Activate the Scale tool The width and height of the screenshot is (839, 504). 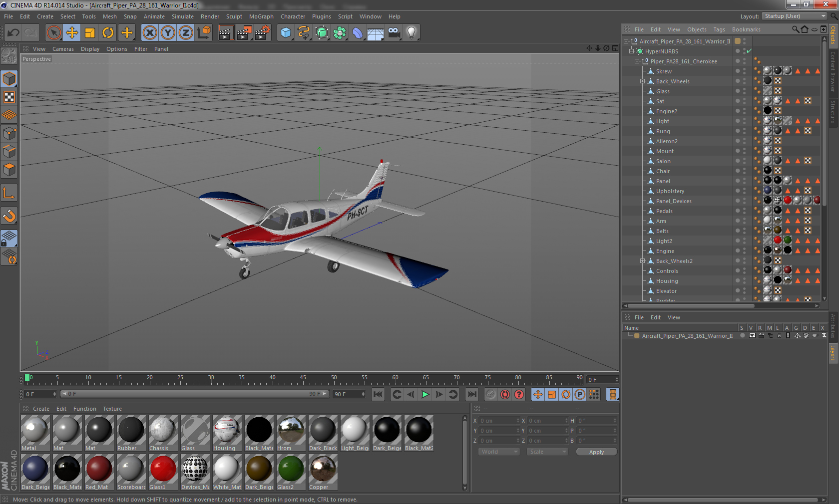90,33
